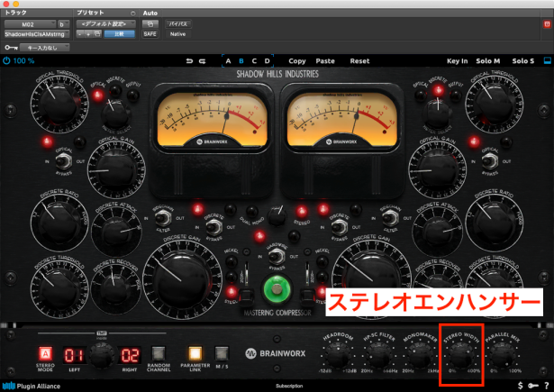Image resolution: width=554 pixels, height=392 pixels.
Task: Click the license key icon
Action: point(533,386)
